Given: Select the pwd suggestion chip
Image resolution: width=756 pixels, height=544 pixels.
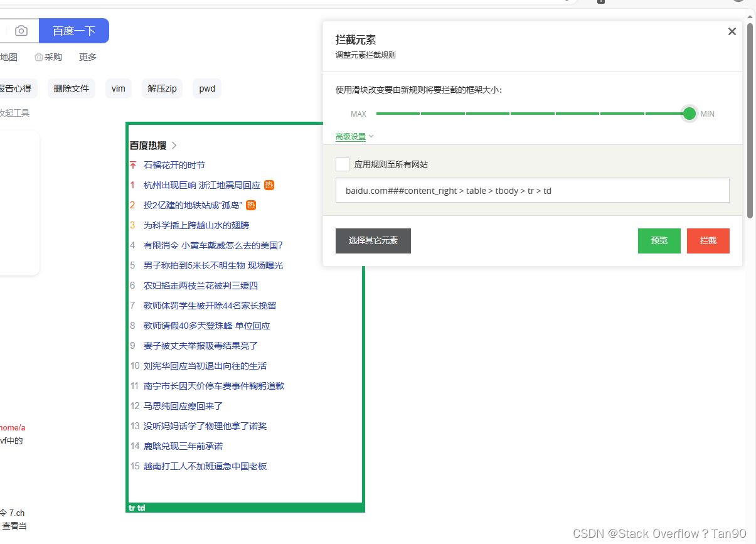Looking at the screenshot, I should tap(207, 88).
